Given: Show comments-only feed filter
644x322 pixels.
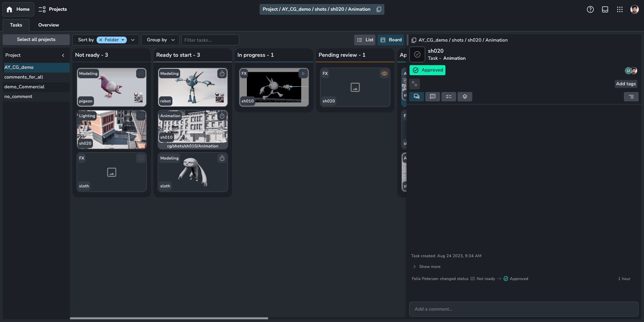Looking at the screenshot, I should click(432, 97).
